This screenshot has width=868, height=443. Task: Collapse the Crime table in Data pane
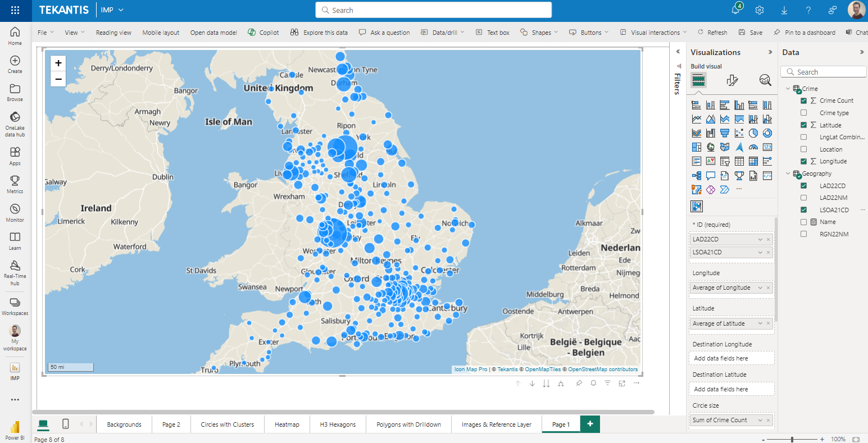click(788, 89)
